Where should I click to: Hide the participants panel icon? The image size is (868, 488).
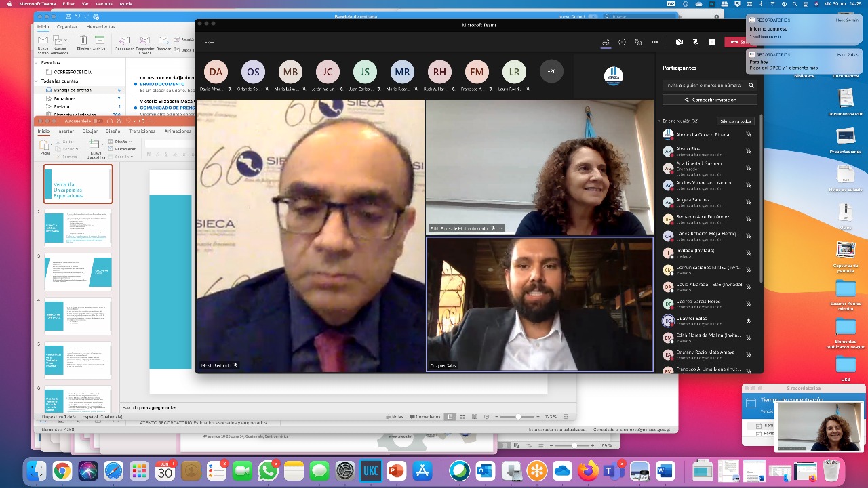606,42
